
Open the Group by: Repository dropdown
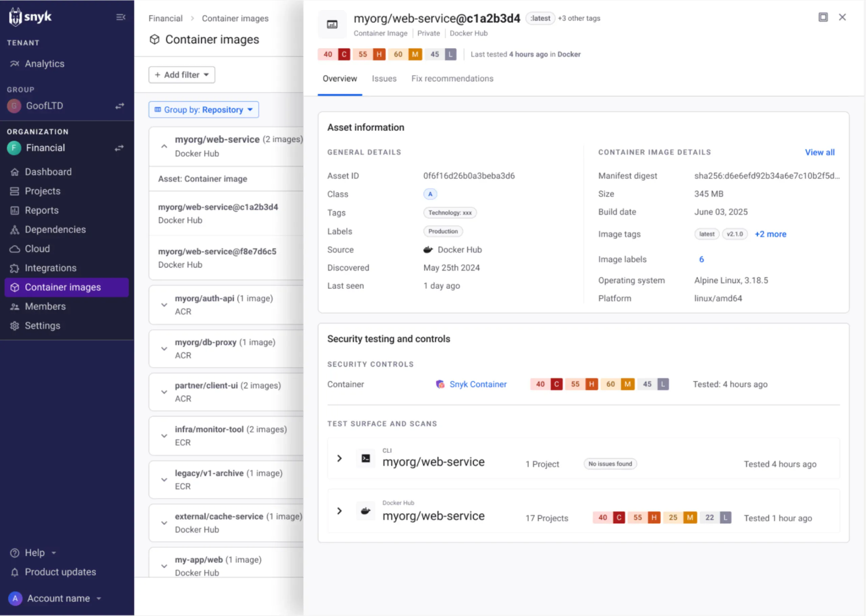click(x=203, y=110)
